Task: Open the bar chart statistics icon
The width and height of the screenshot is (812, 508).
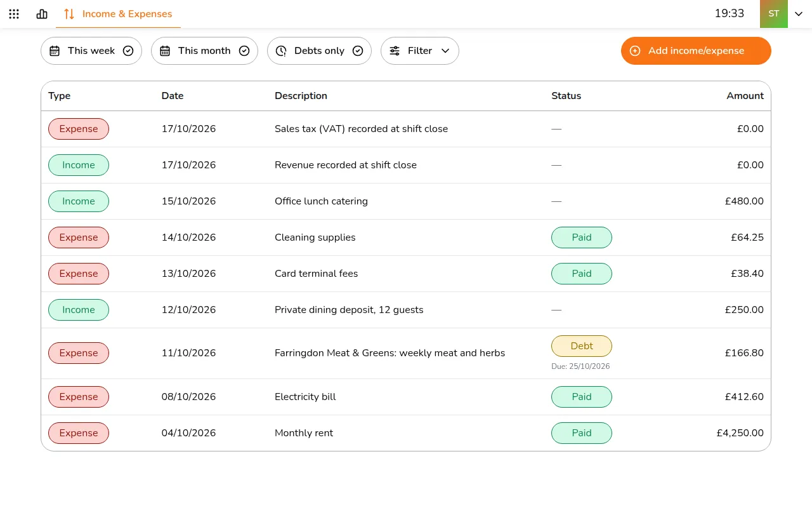Action: point(42,14)
